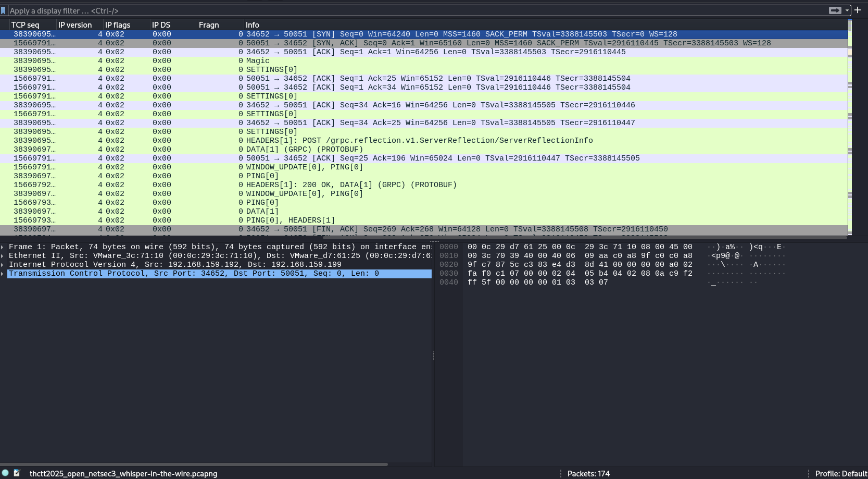Select the [SYN, ACK] packet row
Screen dimensions: 868x479
coord(424,43)
